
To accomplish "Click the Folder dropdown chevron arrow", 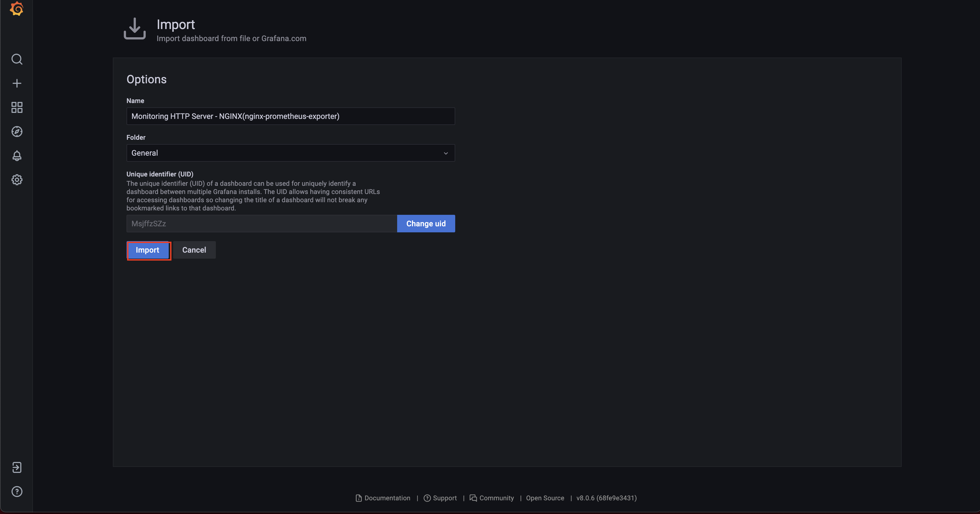I will tap(445, 153).
